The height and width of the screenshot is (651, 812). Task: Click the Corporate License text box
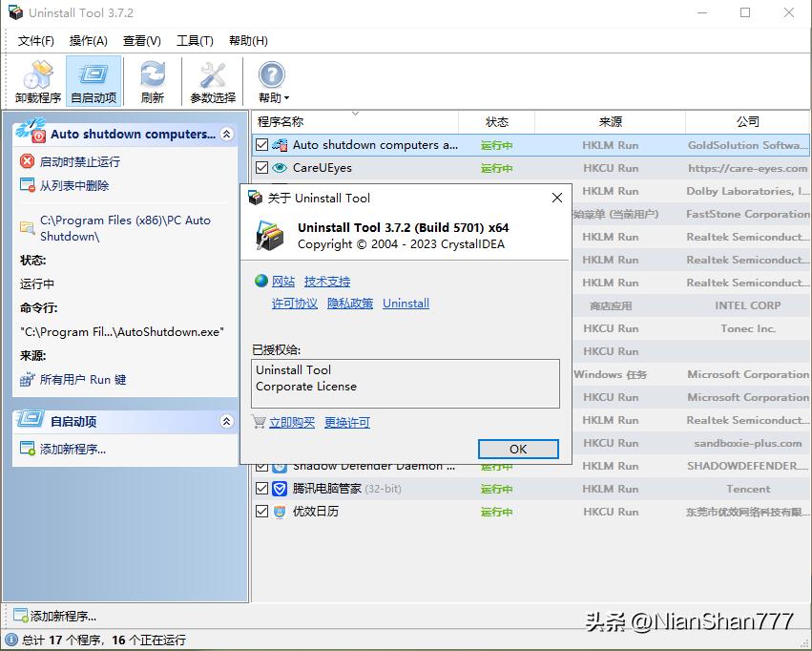pyautogui.click(x=406, y=384)
